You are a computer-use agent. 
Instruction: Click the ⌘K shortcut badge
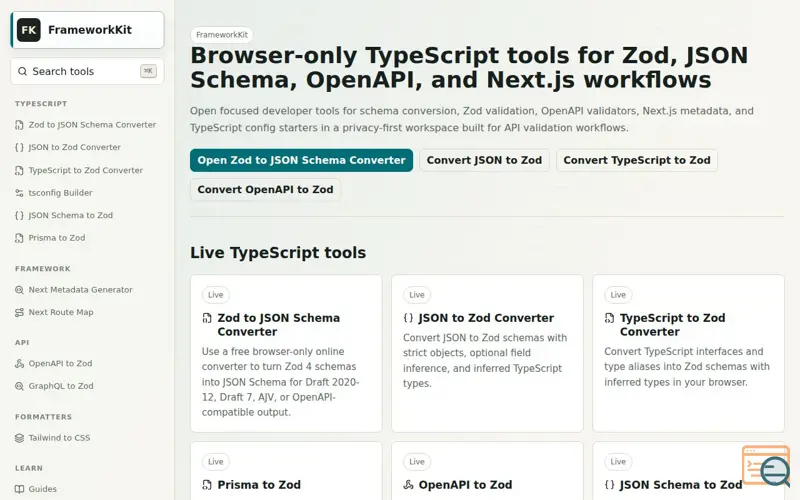[148, 71]
